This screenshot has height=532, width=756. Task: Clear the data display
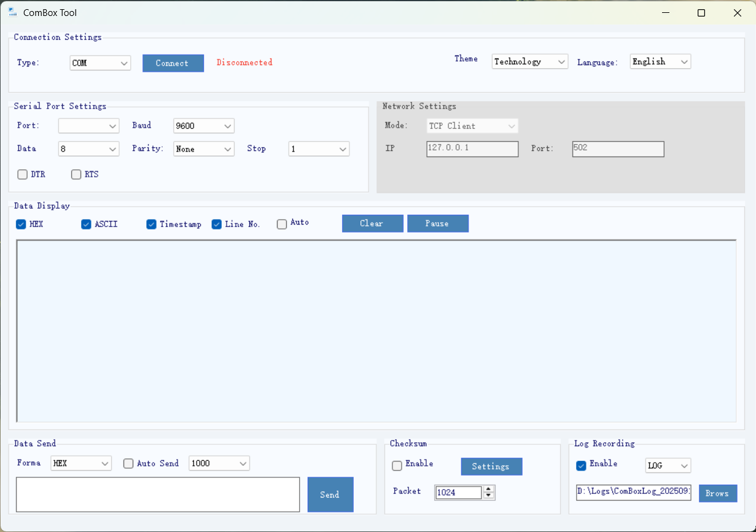(372, 224)
